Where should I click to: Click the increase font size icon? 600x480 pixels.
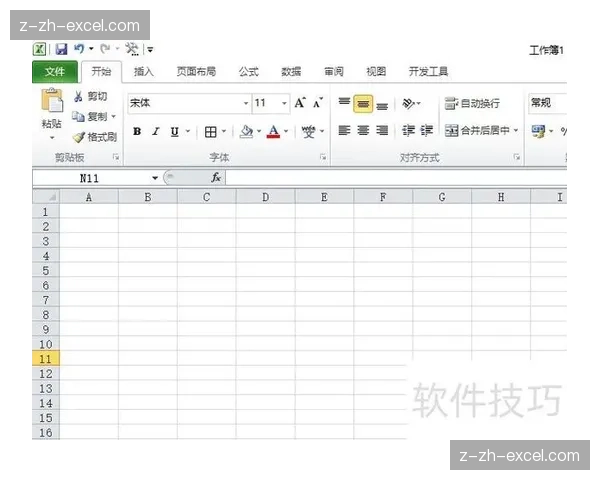pyautogui.click(x=300, y=103)
